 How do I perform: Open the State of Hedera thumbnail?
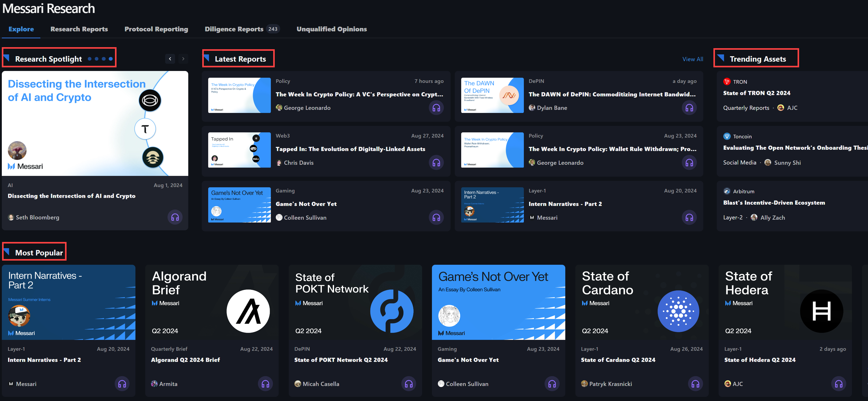click(785, 302)
